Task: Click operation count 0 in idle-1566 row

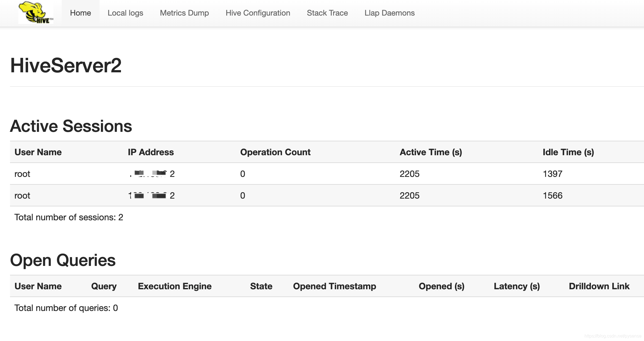Action: click(x=243, y=196)
